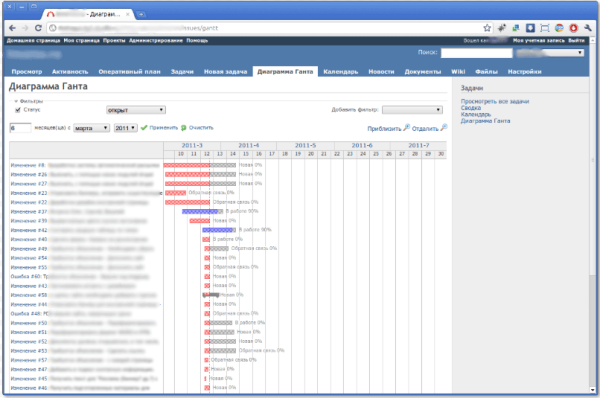
Task: Click the zoom out magnifier icon
Action: click(443, 127)
